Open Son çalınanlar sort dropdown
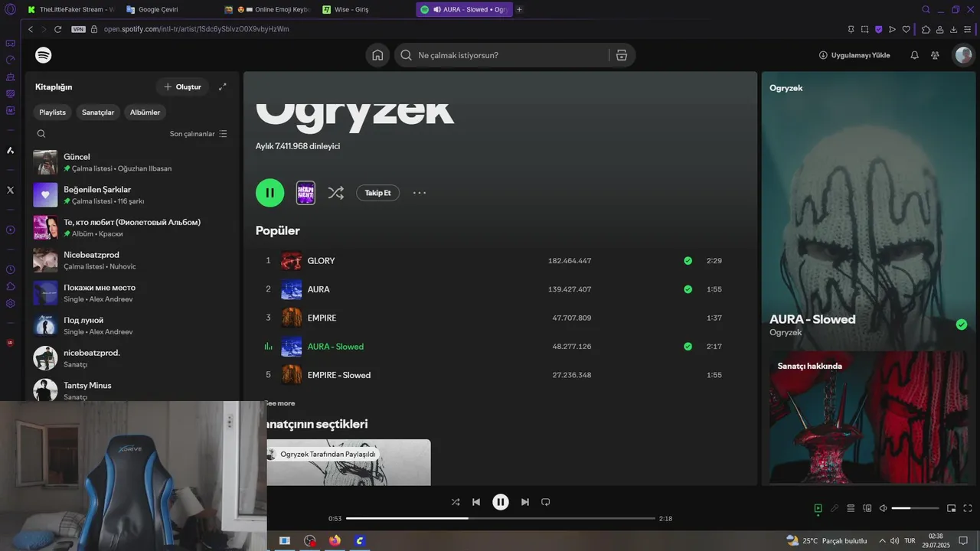The image size is (980, 551). (198, 133)
